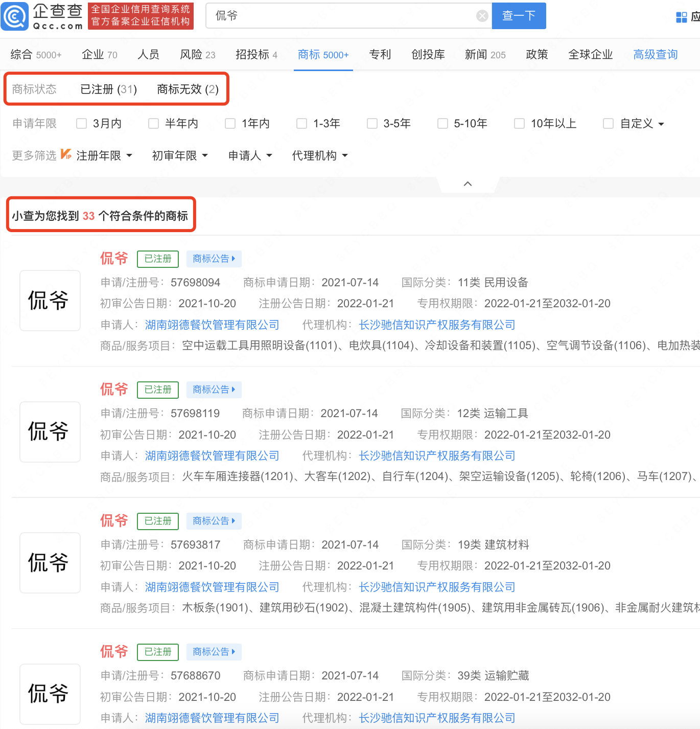Switch to the 人员 tab
This screenshot has width=700, height=729.
(x=149, y=54)
